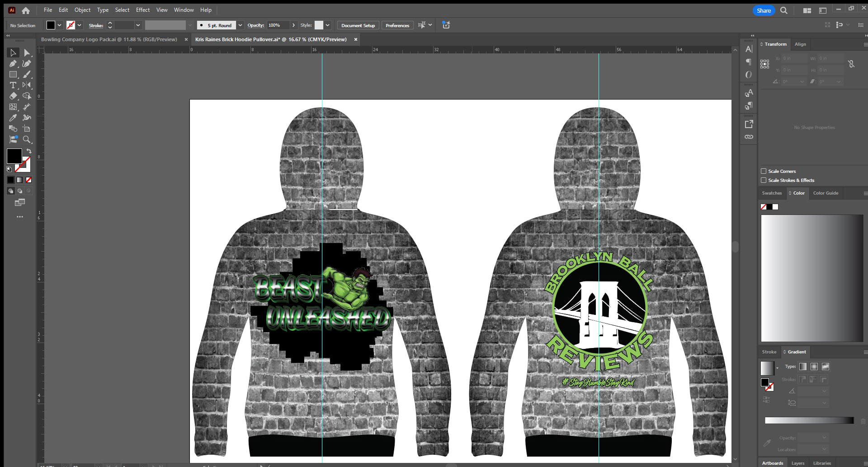Select the Pen tool
The height and width of the screenshot is (467, 868).
point(13,64)
